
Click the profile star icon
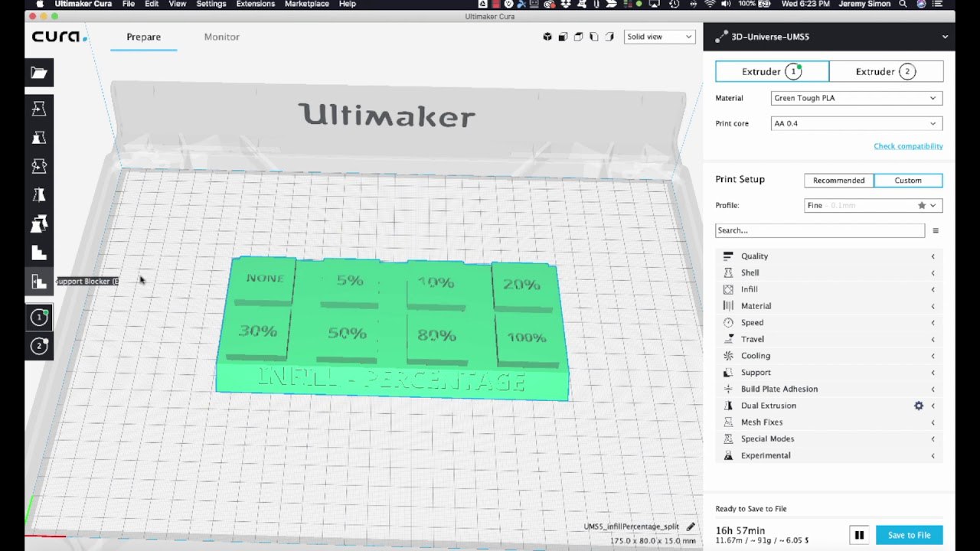[x=922, y=205]
